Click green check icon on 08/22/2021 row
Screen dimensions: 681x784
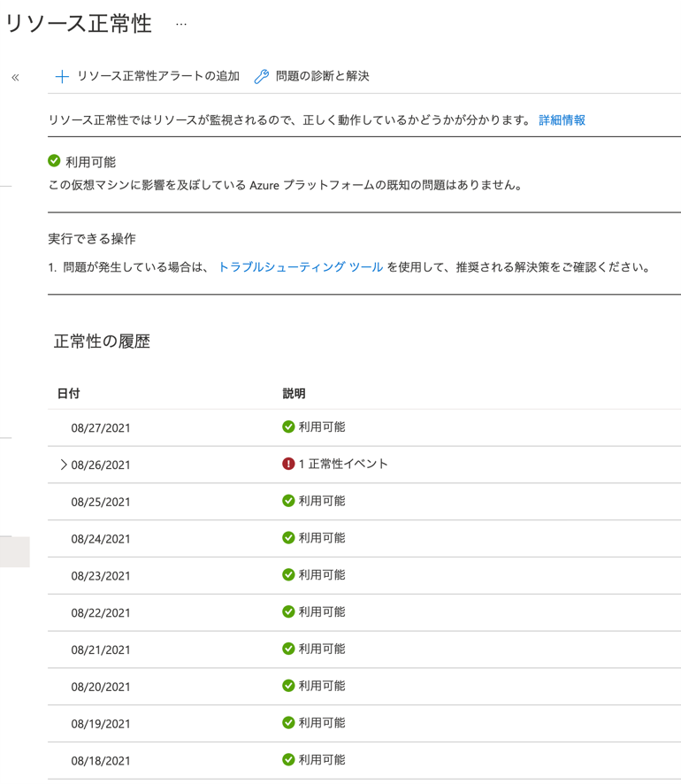tap(288, 612)
